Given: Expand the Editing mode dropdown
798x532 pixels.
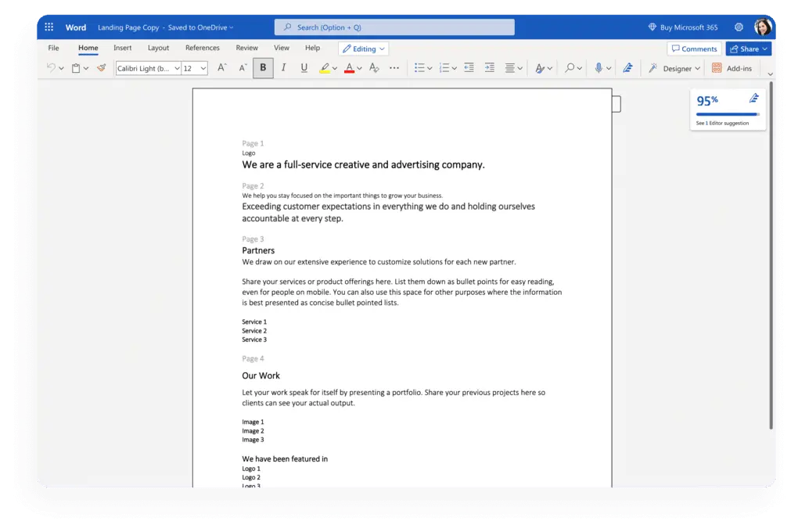Looking at the screenshot, I should click(364, 49).
